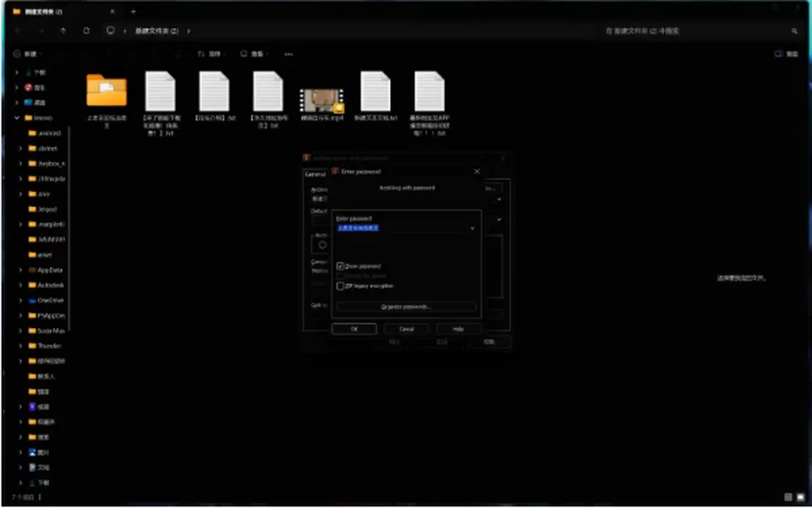Click the documents icon in navigation tree
This screenshot has width=812, height=508.
click(32, 467)
